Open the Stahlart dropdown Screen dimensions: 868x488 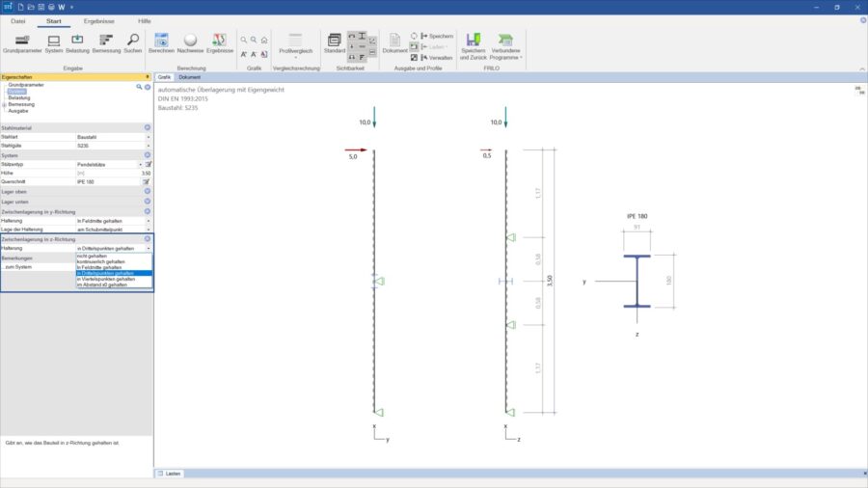149,137
